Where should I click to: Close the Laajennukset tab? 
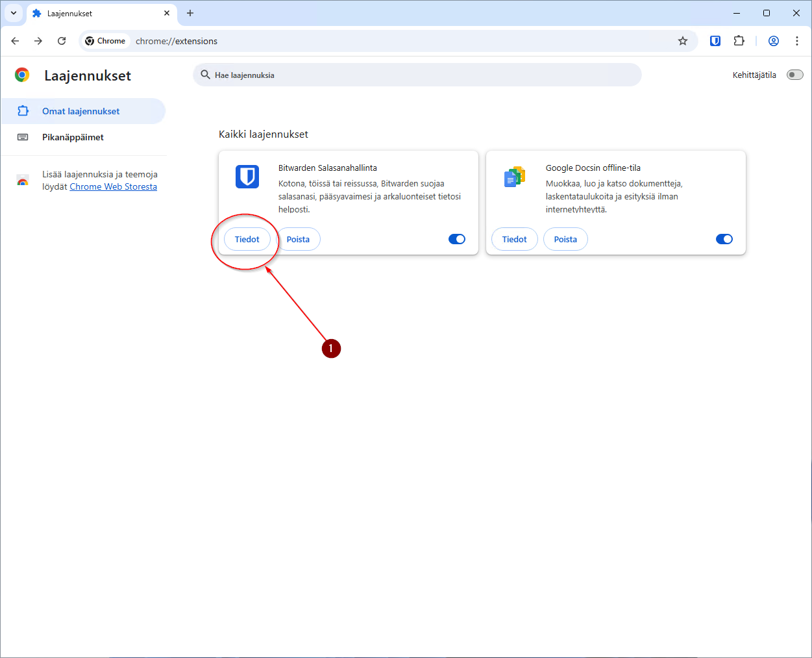point(167,13)
